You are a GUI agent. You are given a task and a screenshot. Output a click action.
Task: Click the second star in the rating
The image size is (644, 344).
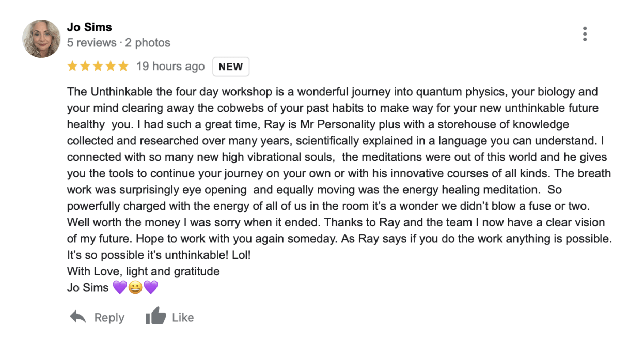[85, 66]
